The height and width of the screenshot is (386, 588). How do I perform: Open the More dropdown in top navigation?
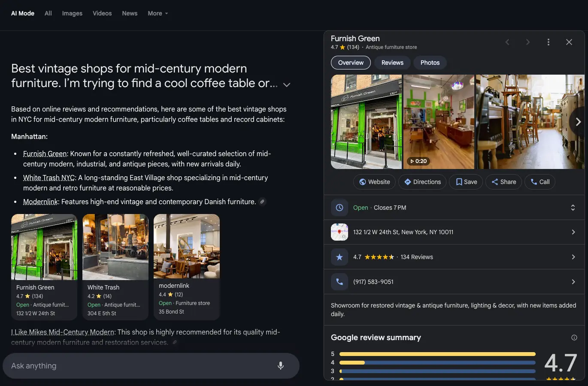158,13
